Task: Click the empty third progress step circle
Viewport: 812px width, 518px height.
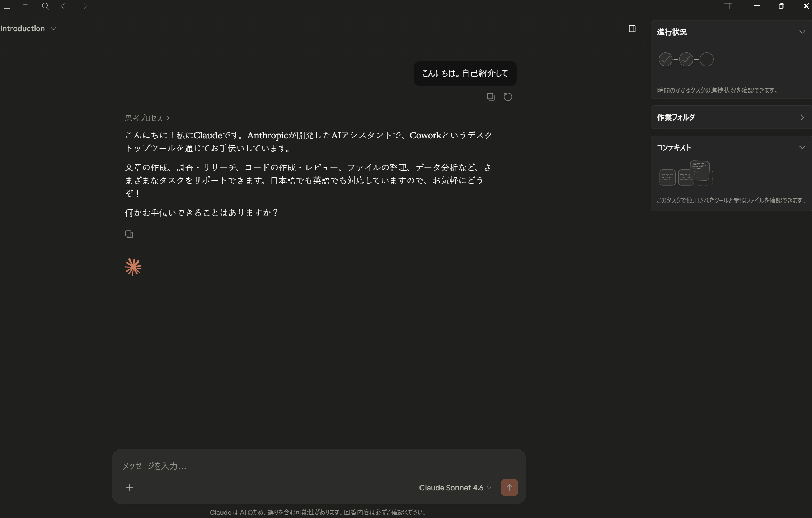Action: (x=706, y=60)
